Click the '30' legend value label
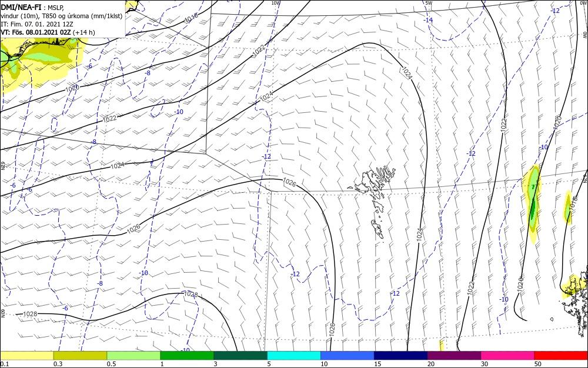This screenshot has width=588, height=368. (x=485, y=364)
